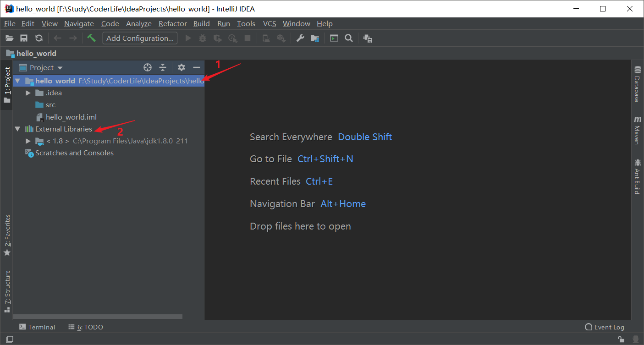Open the VCS menu

pos(270,24)
